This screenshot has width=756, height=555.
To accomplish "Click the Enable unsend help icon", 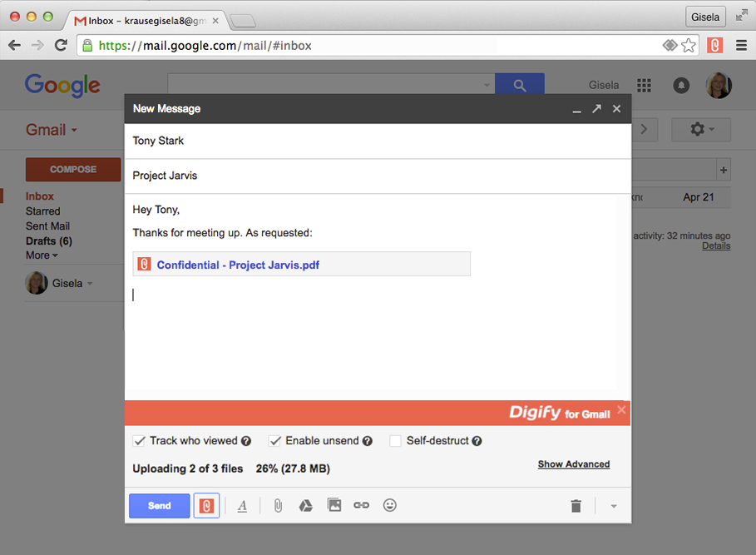I will (x=368, y=441).
